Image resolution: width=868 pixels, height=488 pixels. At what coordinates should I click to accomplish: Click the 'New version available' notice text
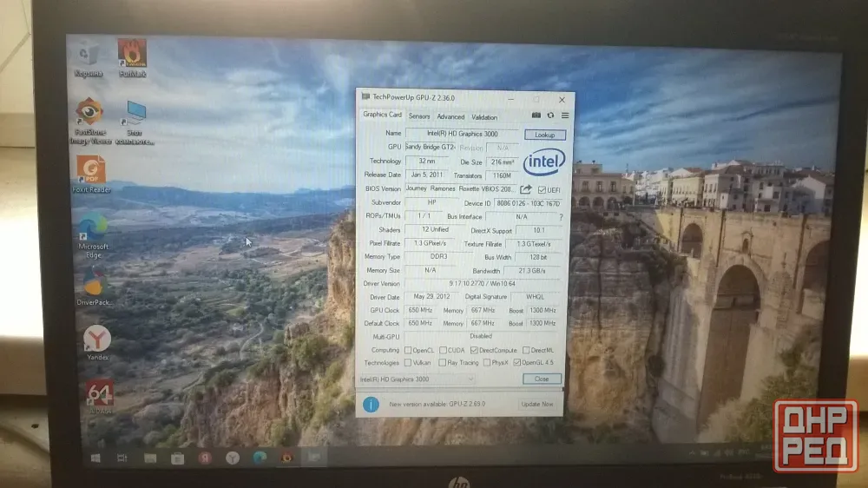(437, 404)
